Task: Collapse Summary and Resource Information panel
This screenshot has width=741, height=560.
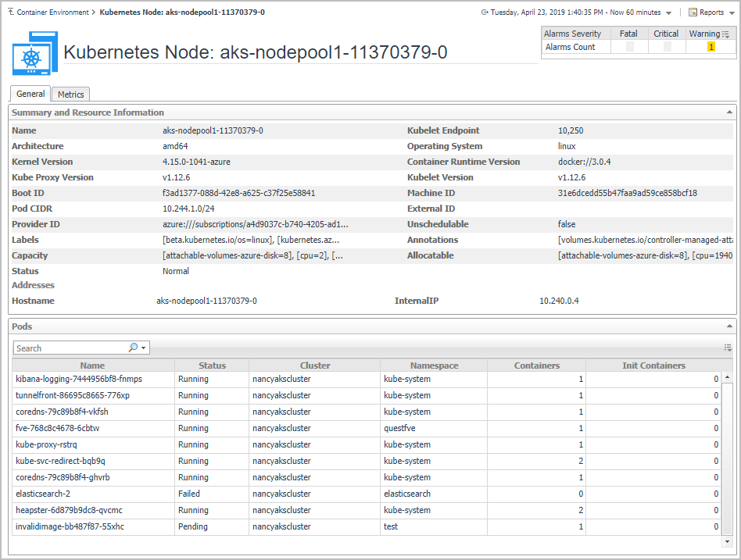Action: pyautogui.click(x=731, y=113)
